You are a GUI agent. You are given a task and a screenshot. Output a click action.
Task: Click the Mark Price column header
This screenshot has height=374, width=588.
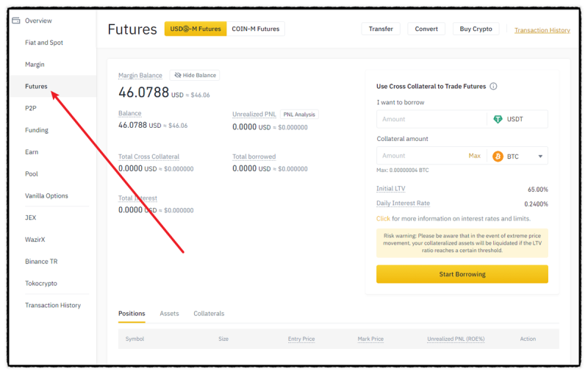click(370, 339)
